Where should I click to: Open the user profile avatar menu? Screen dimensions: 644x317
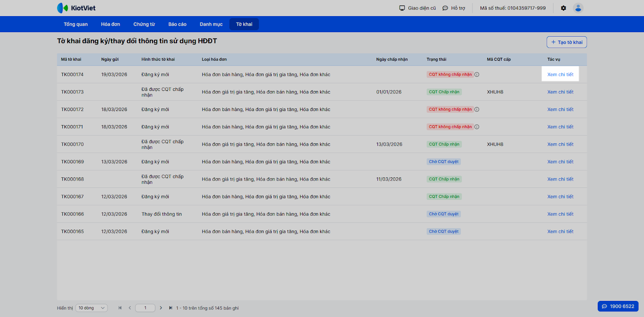578,8
